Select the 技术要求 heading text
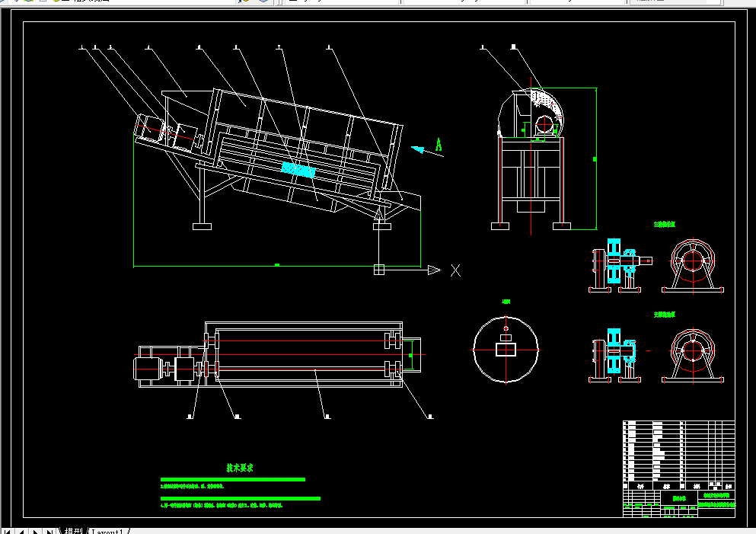756x534 pixels. pos(240,468)
